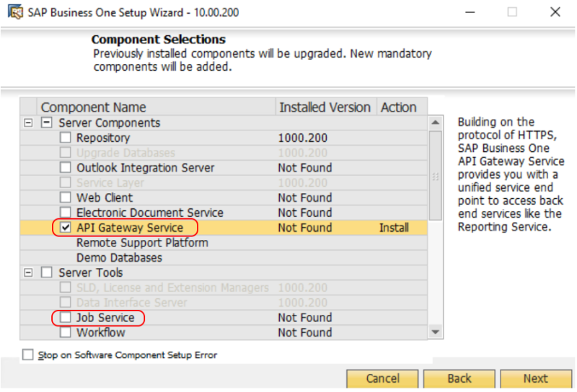
Task: Select the Demo Databases row
Action: [224, 258]
